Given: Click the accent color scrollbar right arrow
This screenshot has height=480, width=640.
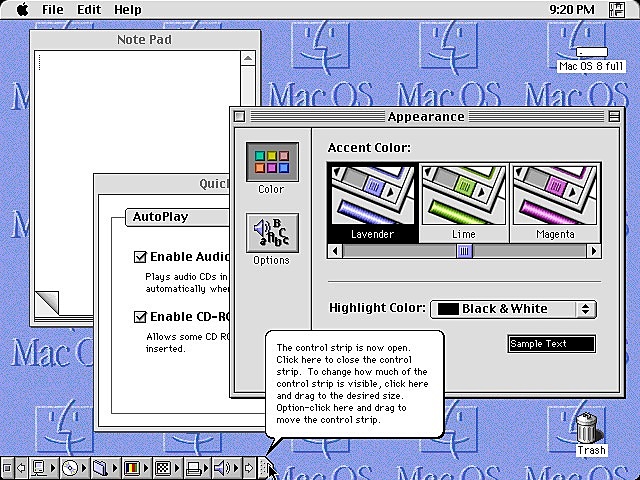Looking at the screenshot, I should 593,251.
